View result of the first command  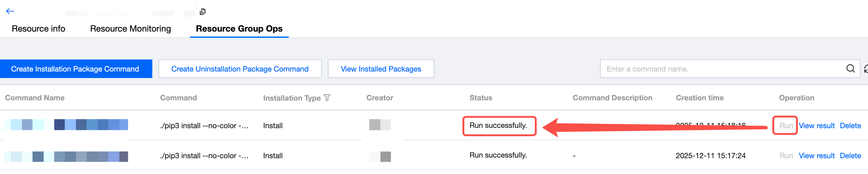click(x=817, y=125)
